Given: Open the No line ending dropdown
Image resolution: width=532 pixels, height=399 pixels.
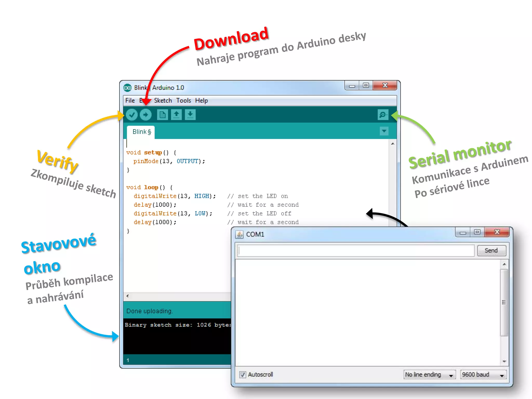Looking at the screenshot, I should coord(429,375).
